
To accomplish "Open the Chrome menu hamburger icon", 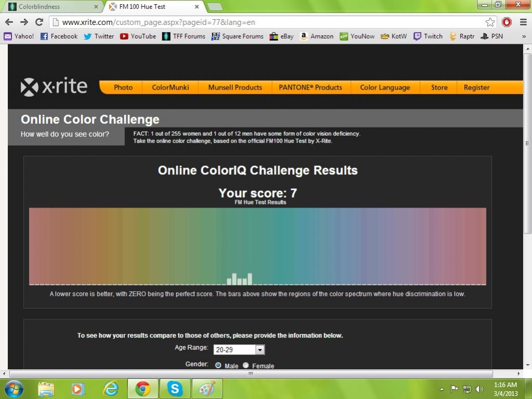I will tap(523, 22).
